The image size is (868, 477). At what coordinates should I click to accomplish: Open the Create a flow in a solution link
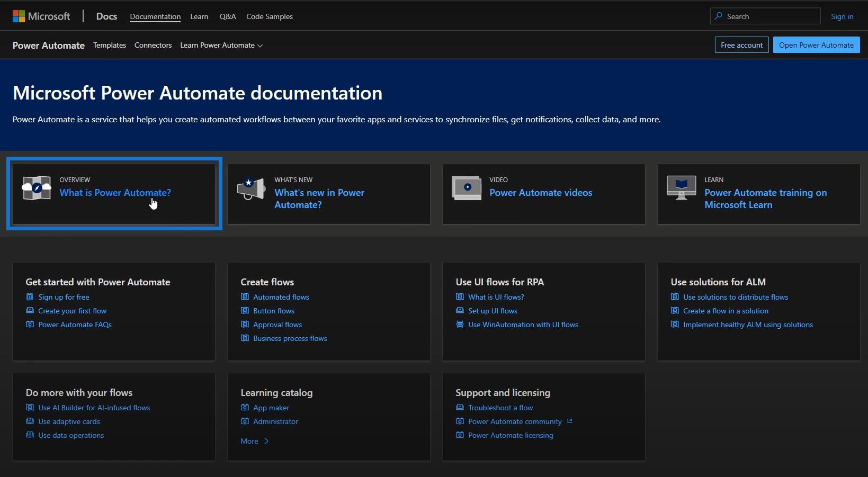point(726,311)
